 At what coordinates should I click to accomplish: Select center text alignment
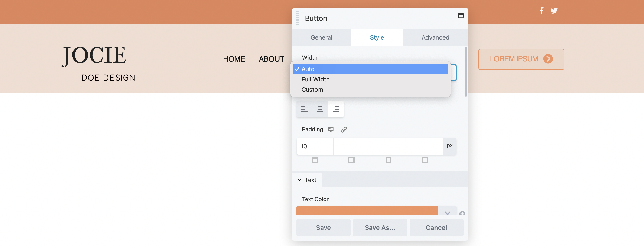320,109
